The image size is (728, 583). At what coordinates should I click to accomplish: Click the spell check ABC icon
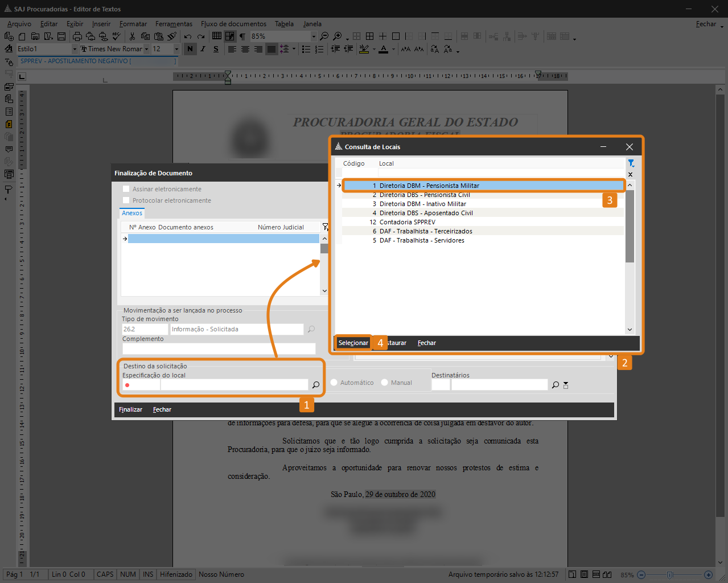tap(116, 36)
